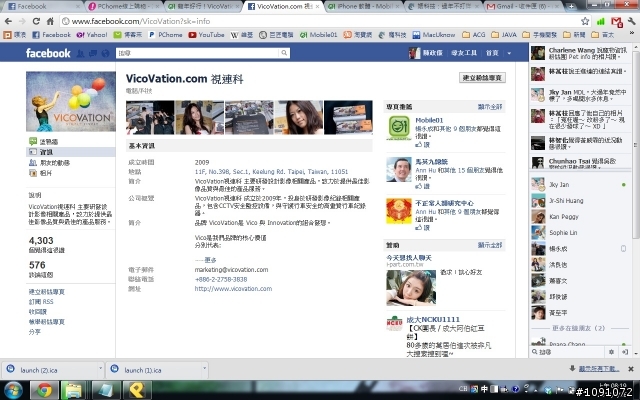Open the browser home page icon
This screenshot has height=400, width=640.
click(x=50, y=21)
